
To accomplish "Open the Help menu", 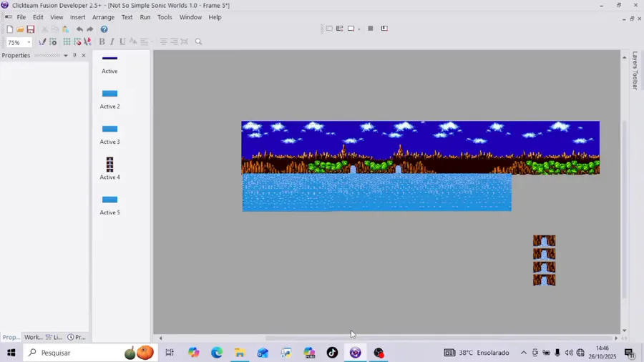I will [215, 17].
